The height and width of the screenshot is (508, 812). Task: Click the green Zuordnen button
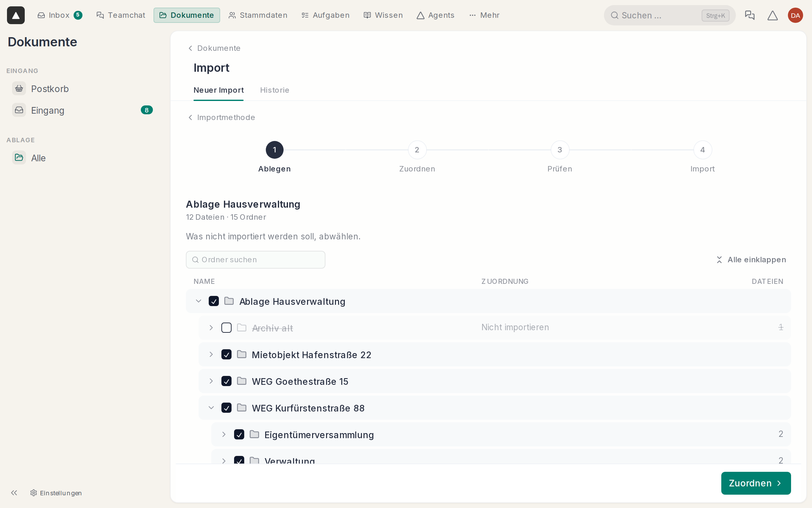(756, 483)
